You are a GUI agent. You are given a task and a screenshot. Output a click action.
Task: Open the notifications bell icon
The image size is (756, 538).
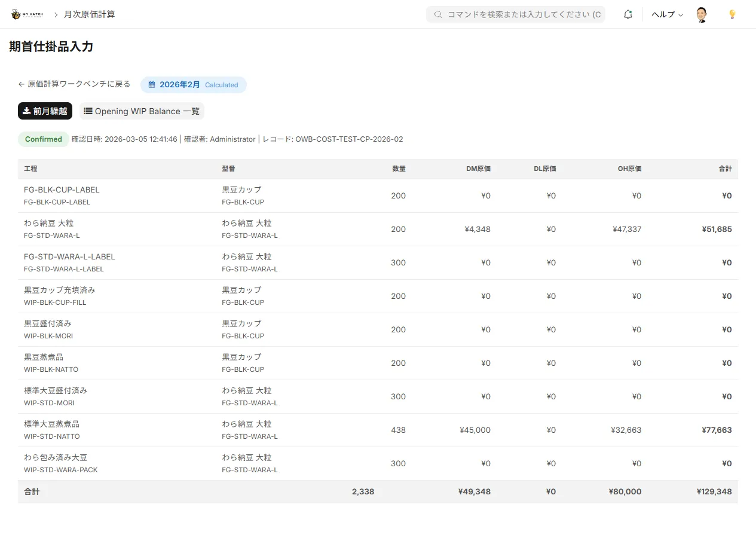coord(628,14)
